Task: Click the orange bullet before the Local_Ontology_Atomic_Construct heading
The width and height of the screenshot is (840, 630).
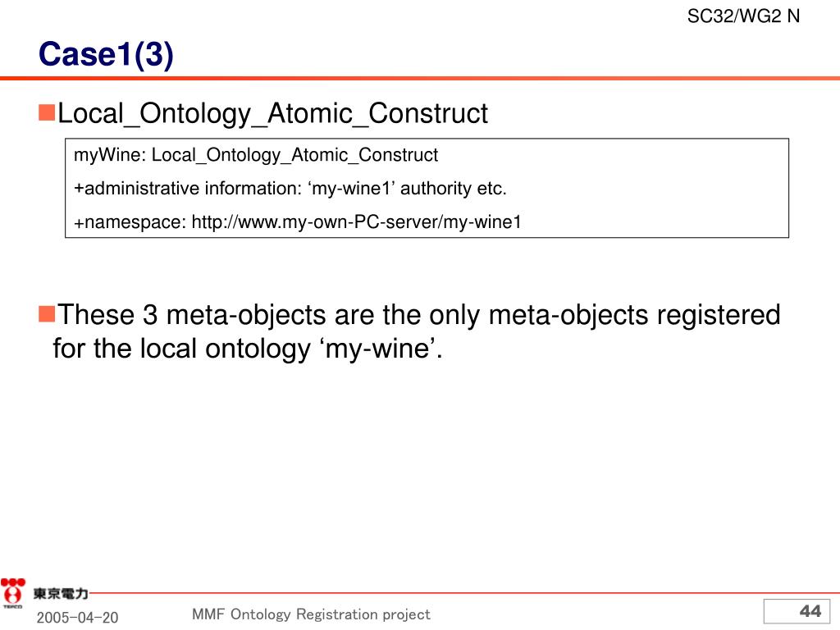Action: pos(47,110)
